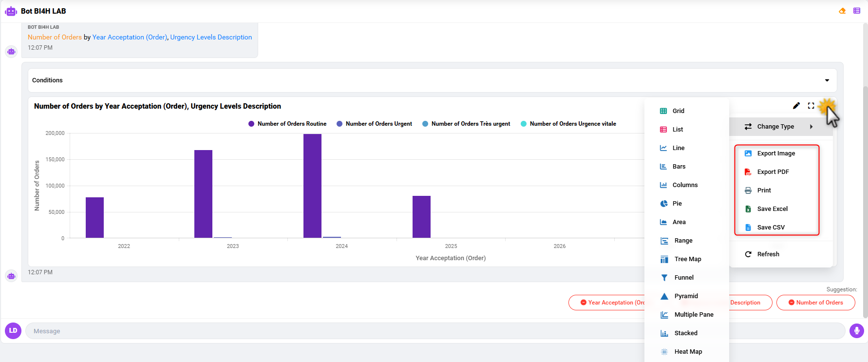Screen dimensions: 868x362
Task: Choose Heat Map chart type
Action: pyautogui.click(x=687, y=352)
